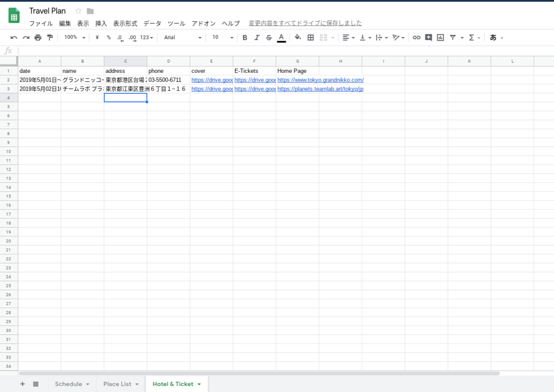
Task: Open the font size 10 dropdown
Action: [x=223, y=37]
